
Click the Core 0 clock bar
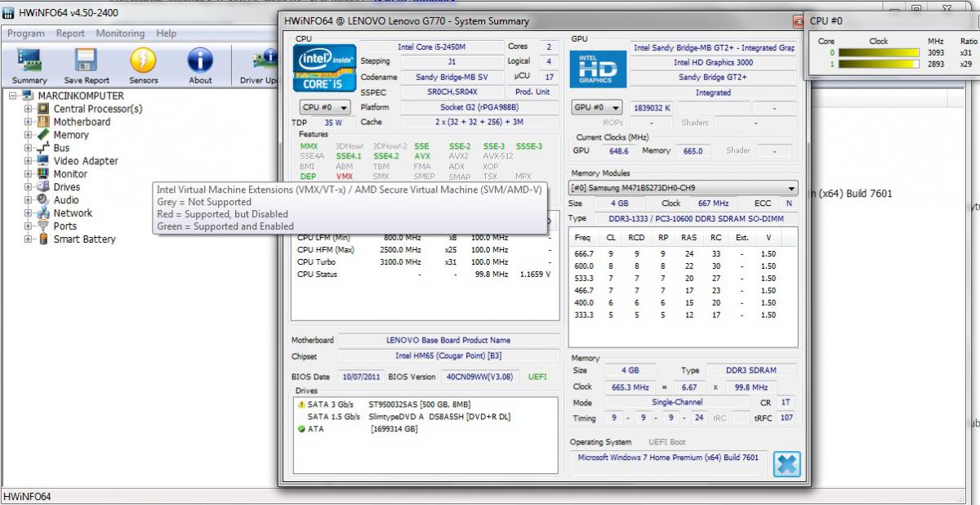(879, 52)
